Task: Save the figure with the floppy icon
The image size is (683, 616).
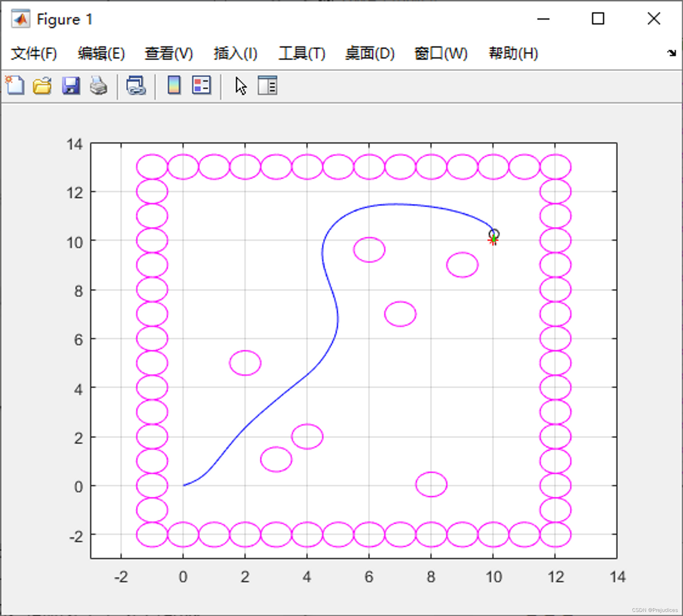Action: tap(71, 85)
